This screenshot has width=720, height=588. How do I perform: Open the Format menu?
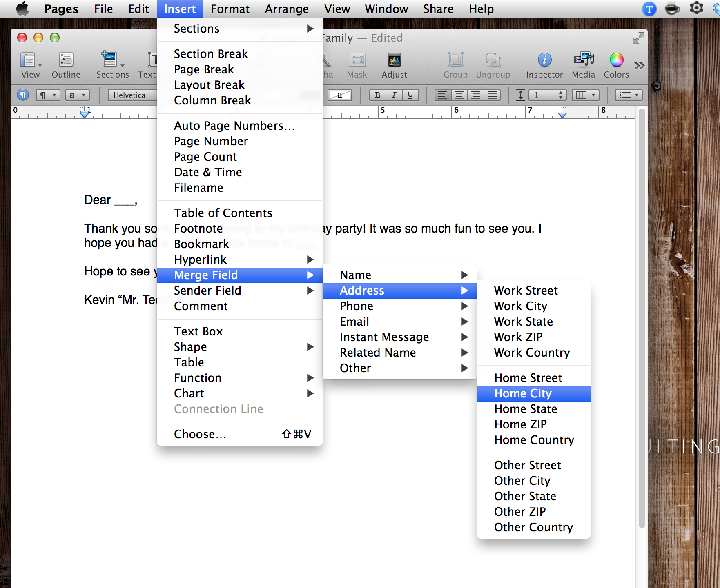pyautogui.click(x=230, y=9)
